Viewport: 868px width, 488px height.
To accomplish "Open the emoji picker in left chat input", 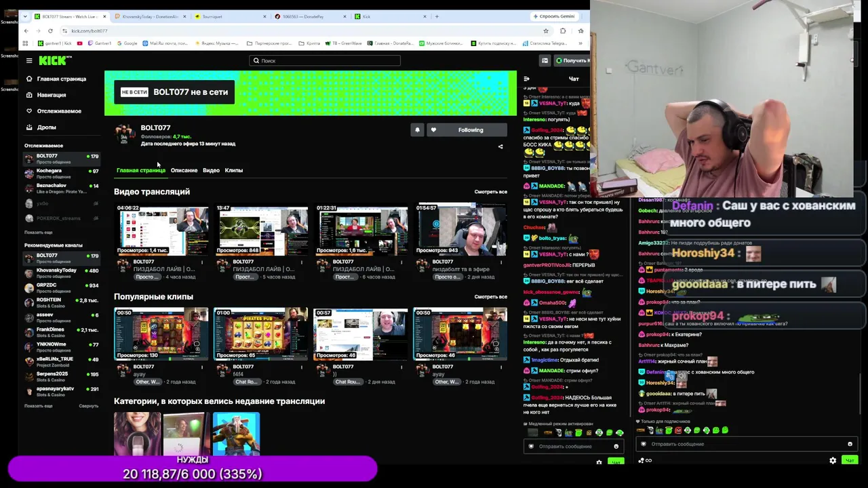I will [x=616, y=446].
